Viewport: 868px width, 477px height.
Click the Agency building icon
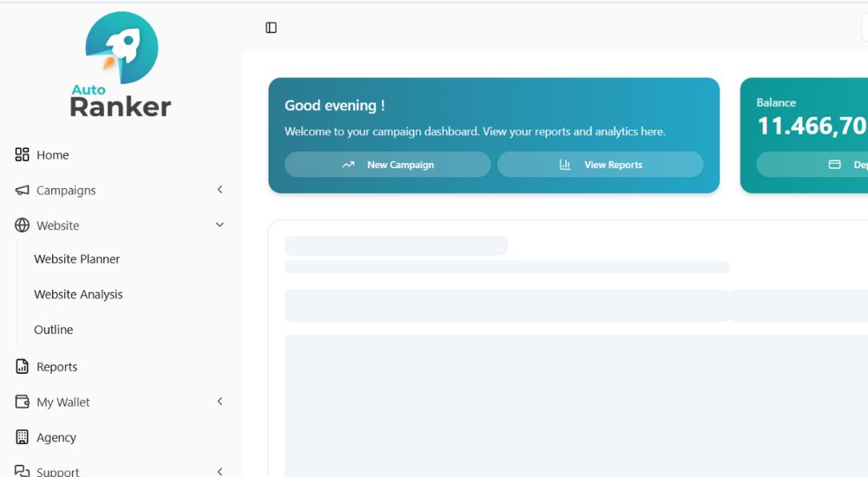coord(23,438)
